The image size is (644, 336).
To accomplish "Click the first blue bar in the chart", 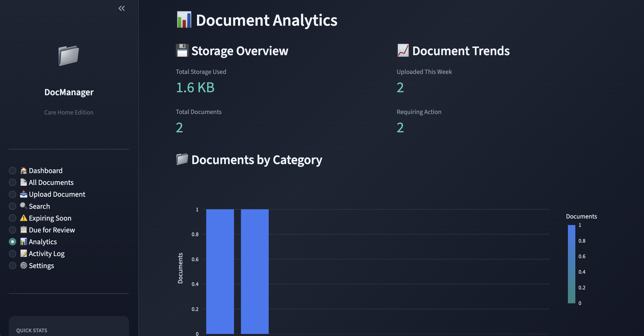I will point(220,272).
